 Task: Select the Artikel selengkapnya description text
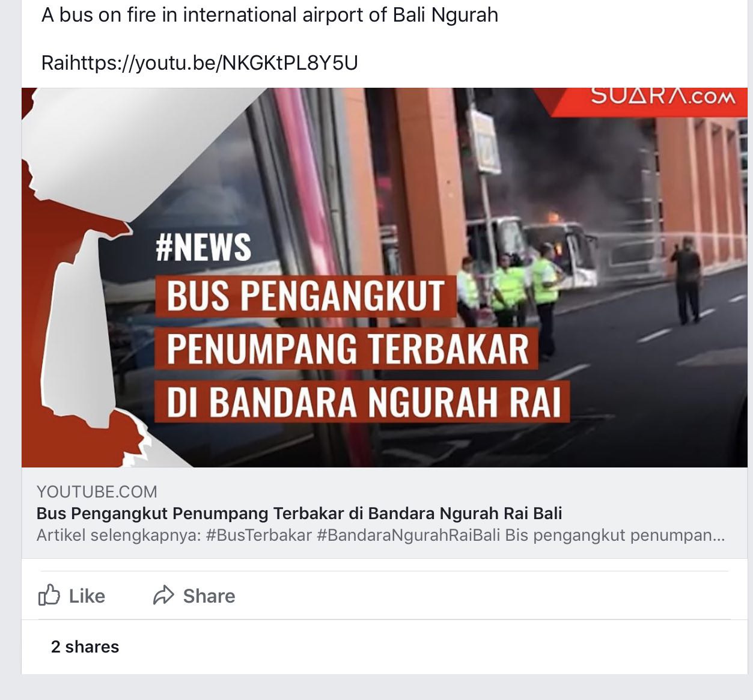pos(119,535)
